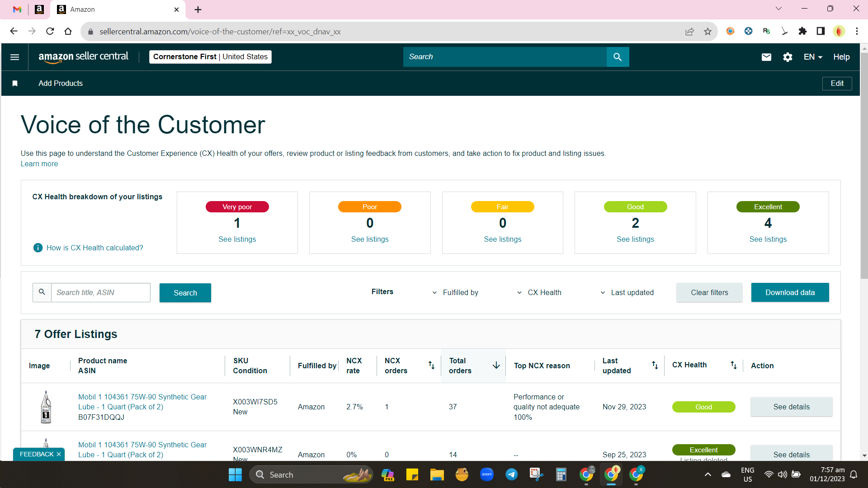This screenshot has width=868, height=488.
Task: Open File Explorer from the taskbar
Action: (437, 474)
